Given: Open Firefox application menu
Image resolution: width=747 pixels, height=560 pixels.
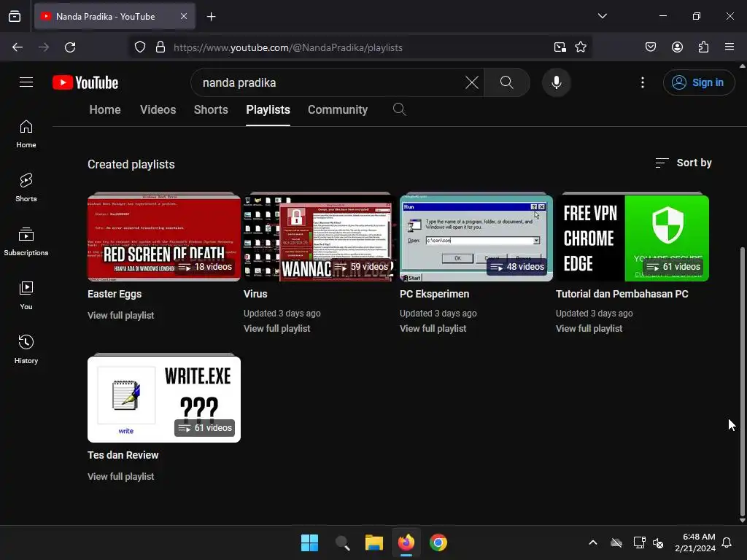Looking at the screenshot, I should click(x=729, y=47).
